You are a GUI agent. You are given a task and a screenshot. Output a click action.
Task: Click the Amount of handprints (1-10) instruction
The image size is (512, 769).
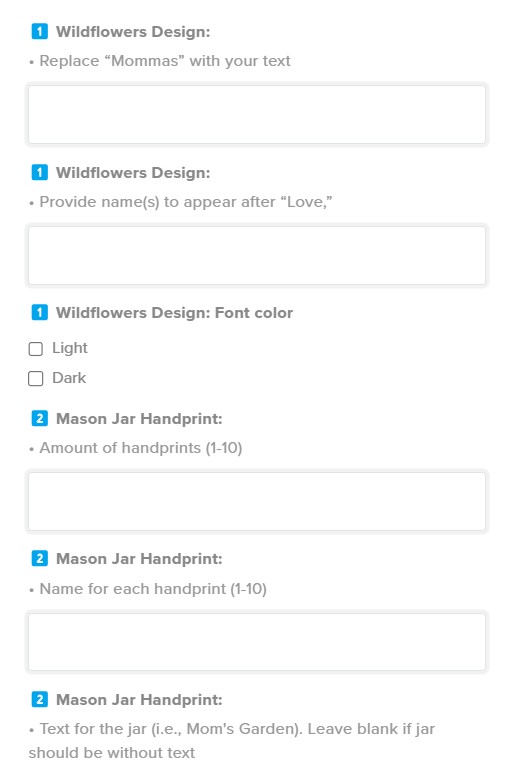coord(141,448)
